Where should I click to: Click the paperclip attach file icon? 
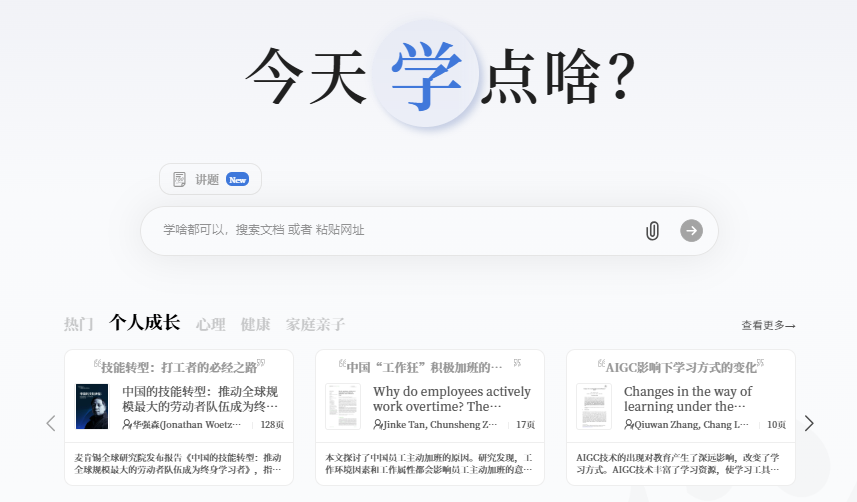pos(652,231)
